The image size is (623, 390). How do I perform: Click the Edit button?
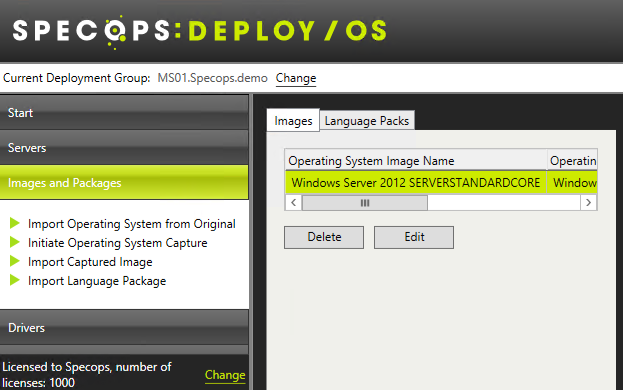coord(414,237)
